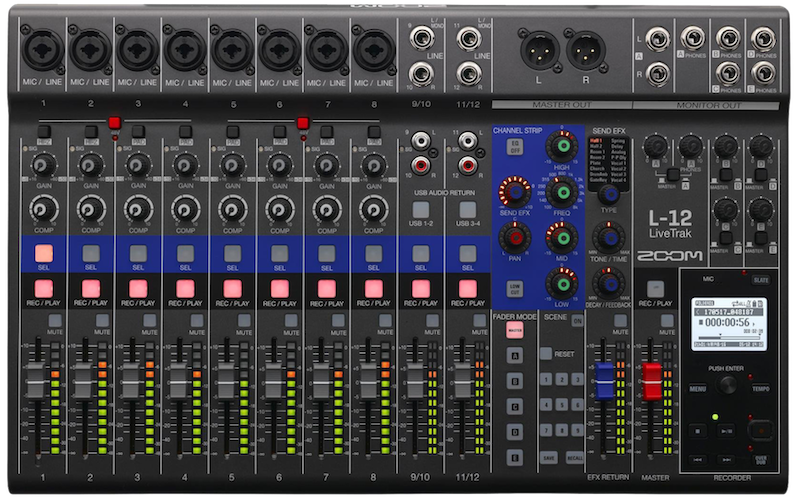Screen dimensions: 800x499
Task: Click the fast-forward transport button
Action: [726, 460]
